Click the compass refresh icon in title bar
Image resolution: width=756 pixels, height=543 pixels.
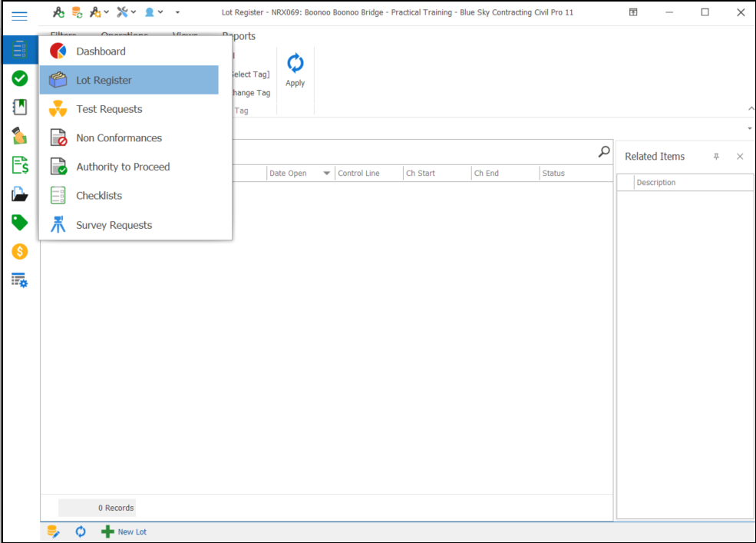58,12
